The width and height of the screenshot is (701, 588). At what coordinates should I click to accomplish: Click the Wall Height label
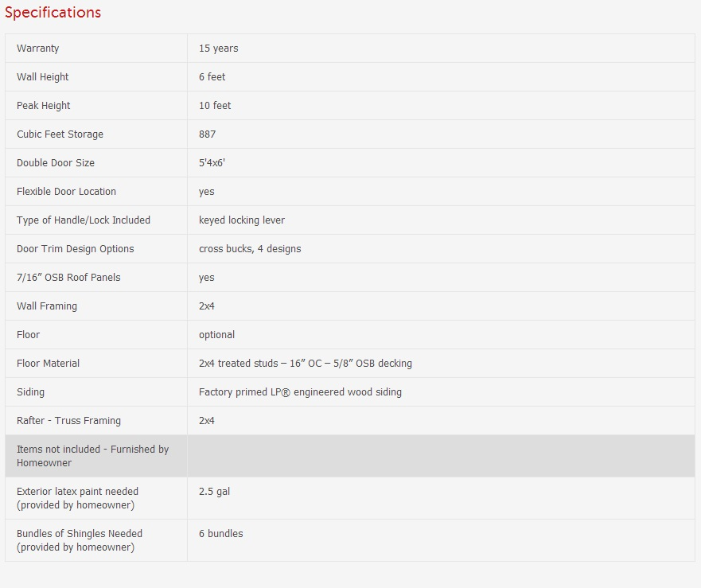click(x=43, y=77)
